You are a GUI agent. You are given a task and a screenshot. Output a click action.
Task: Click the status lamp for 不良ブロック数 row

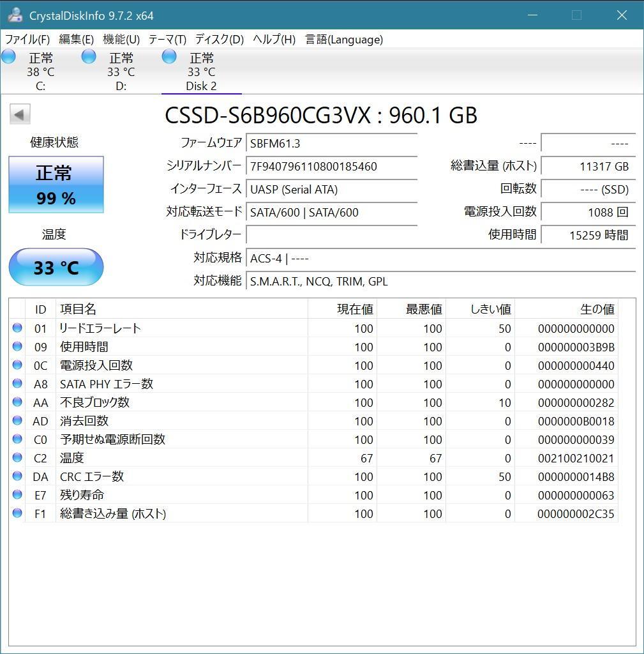17,402
